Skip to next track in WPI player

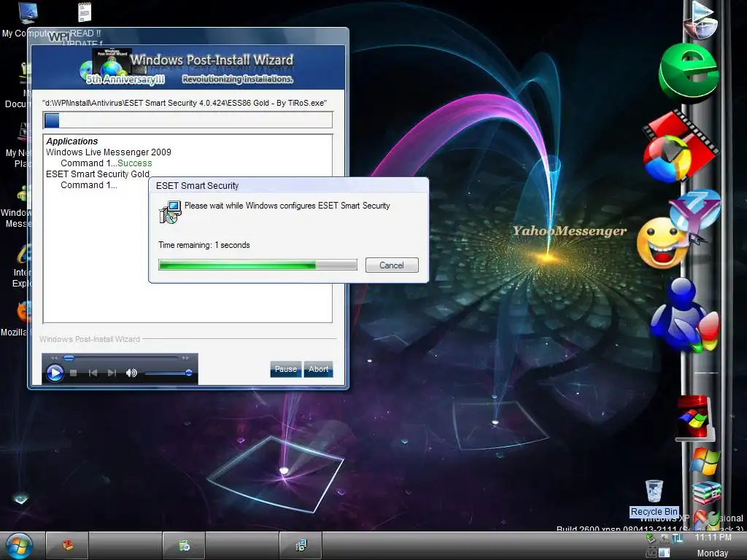[112, 373]
